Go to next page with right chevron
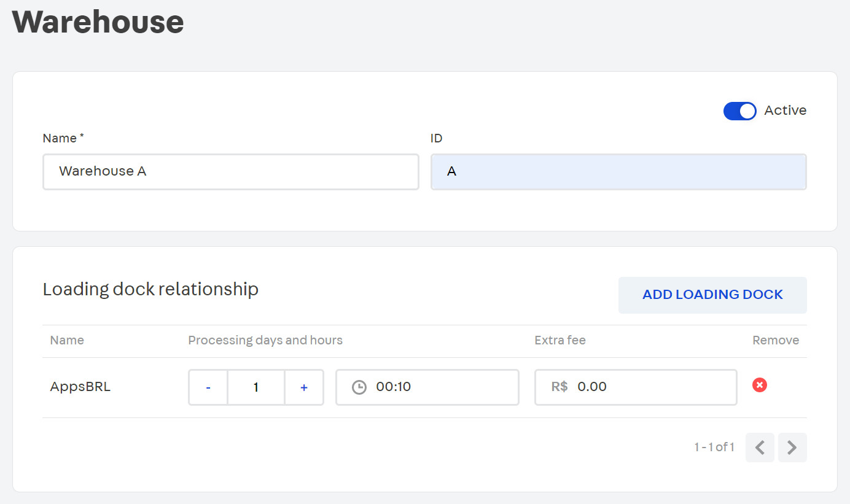This screenshot has height=504, width=850. [792, 448]
